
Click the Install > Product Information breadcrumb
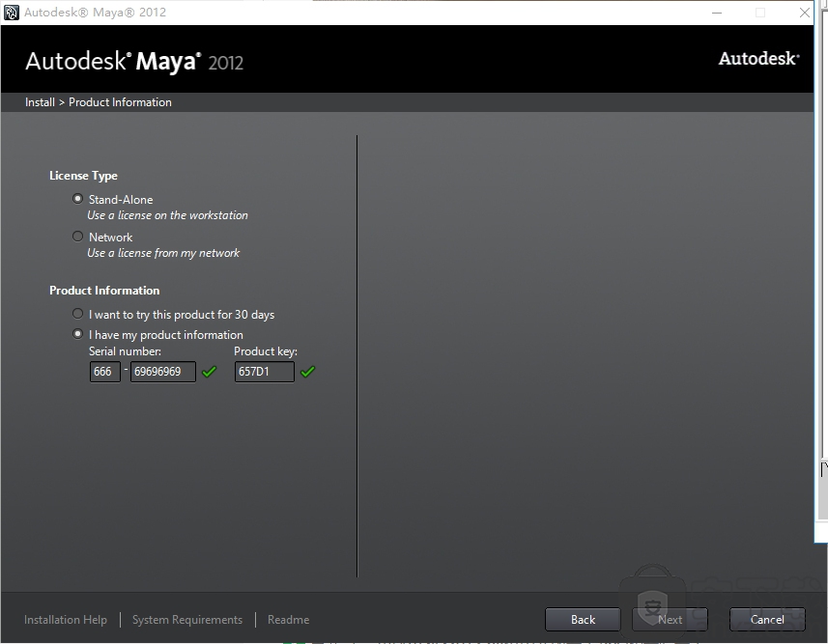(x=99, y=102)
